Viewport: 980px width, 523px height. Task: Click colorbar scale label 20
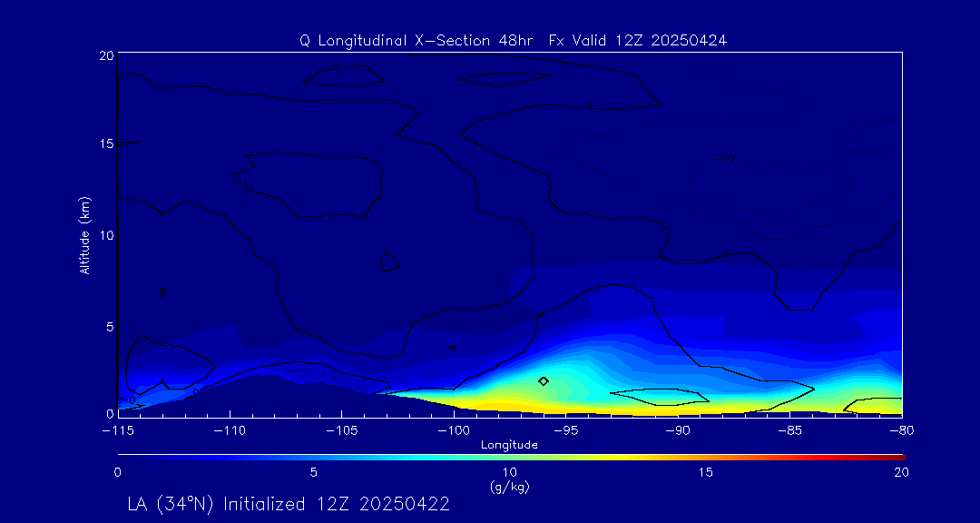coord(901,473)
